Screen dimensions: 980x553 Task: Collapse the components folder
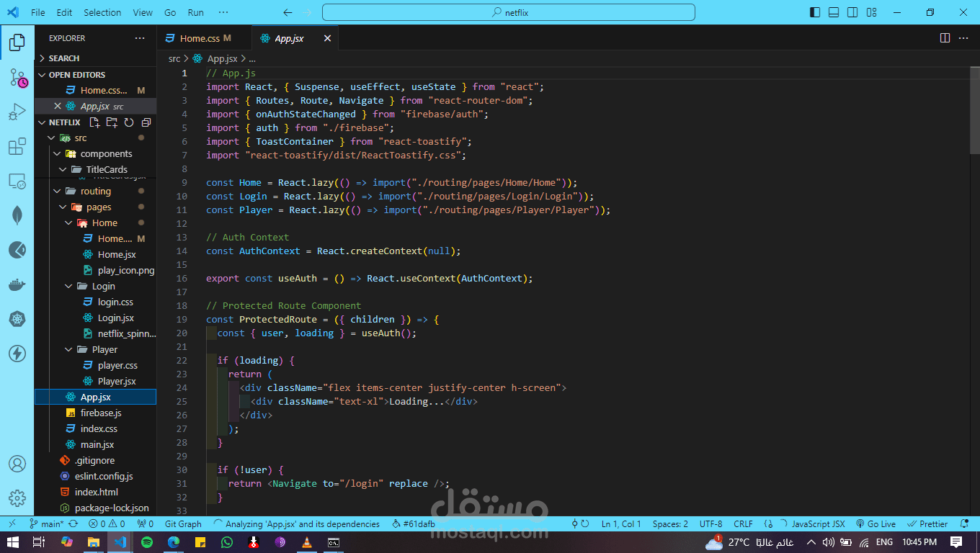click(96, 153)
